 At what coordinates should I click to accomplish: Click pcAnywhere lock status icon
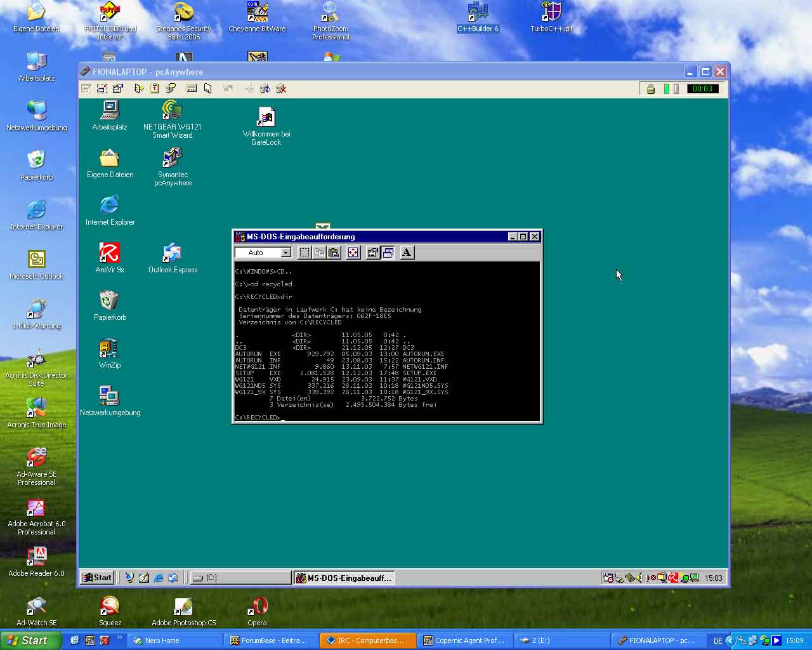(650, 89)
